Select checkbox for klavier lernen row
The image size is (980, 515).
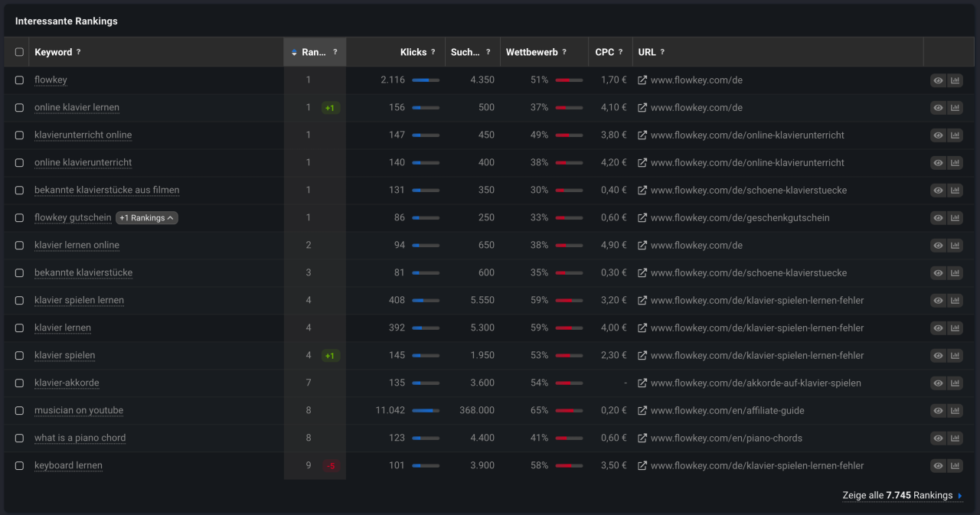[19, 328]
